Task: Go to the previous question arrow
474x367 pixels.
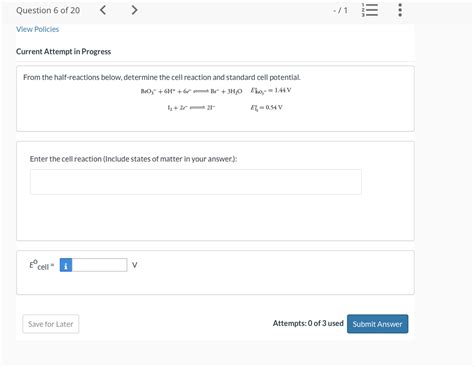Action: click(103, 10)
